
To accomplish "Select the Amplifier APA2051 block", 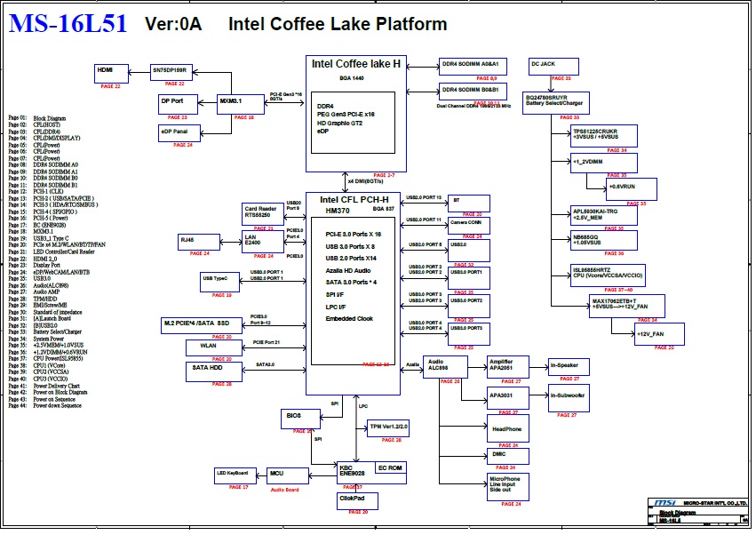I will (x=507, y=367).
